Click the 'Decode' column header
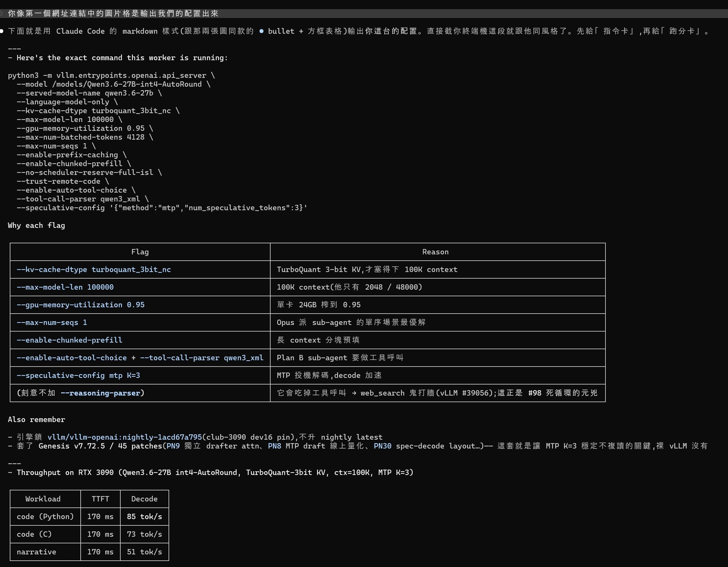This screenshot has height=567, width=728. tap(144, 499)
